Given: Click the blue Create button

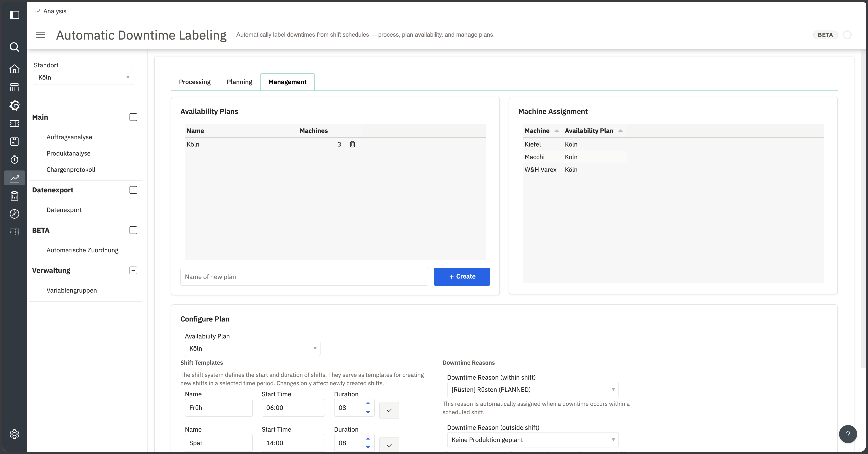Looking at the screenshot, I should coord(462,277).
